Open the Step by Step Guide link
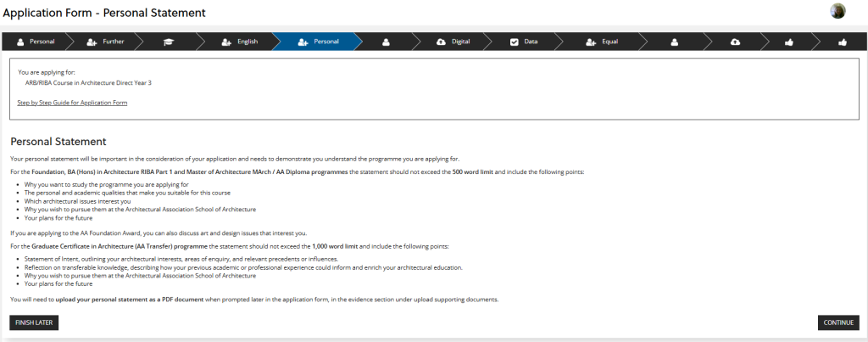Screen dimensions: 868x342 pos(73,103)
